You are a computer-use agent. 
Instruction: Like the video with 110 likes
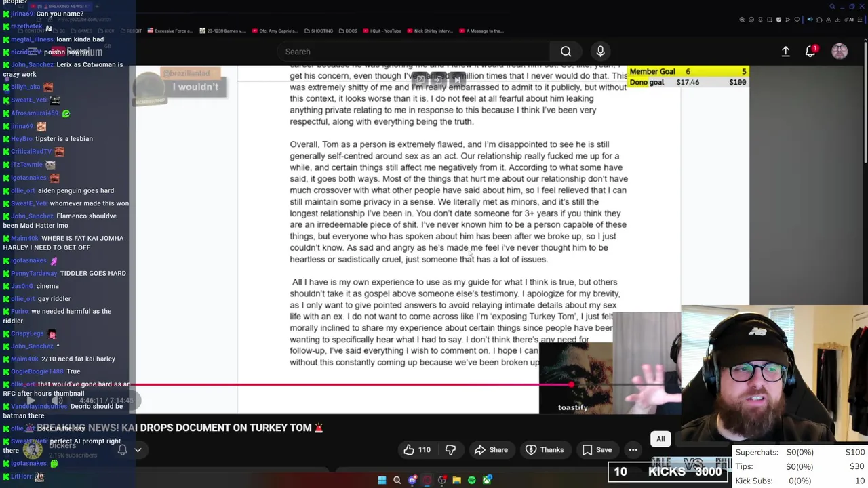tap(417, 450)
